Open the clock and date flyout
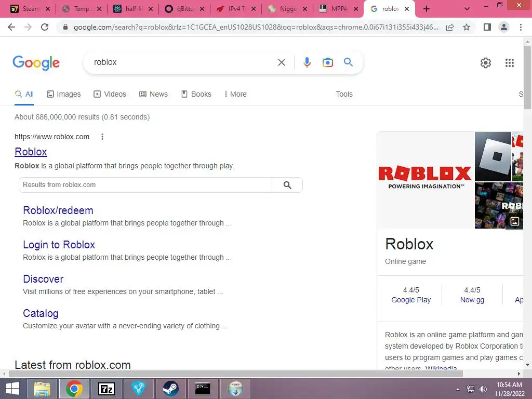The height and width of the screenshot is (399, 532). pos(509,389)
